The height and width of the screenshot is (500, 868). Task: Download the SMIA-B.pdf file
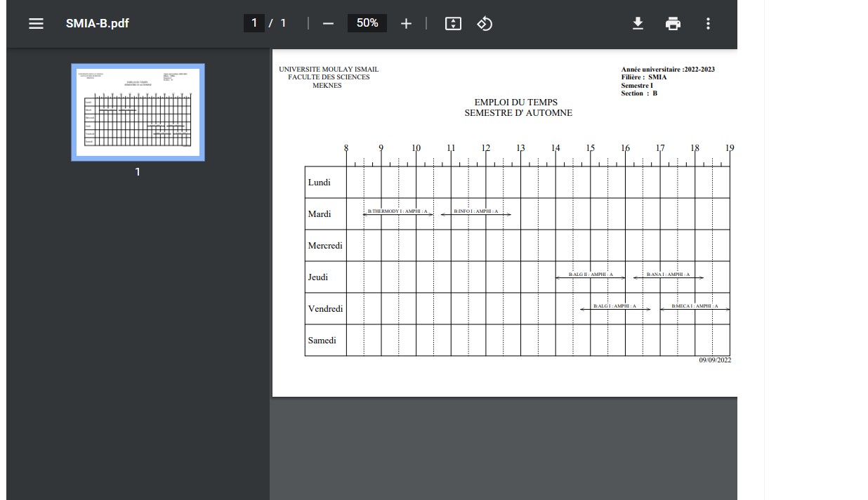pyautogui.click(x=638, y=23)
